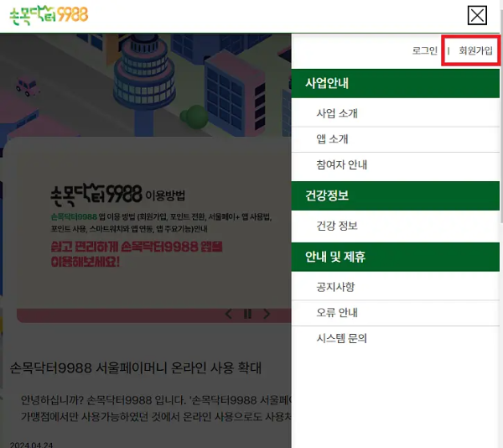Close the side menu with X icon

coord(477,15)
